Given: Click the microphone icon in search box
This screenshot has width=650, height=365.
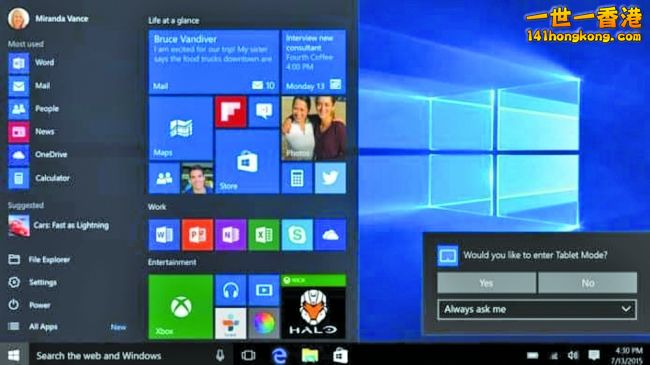Looking at the screenshot, I should (220, 355).
